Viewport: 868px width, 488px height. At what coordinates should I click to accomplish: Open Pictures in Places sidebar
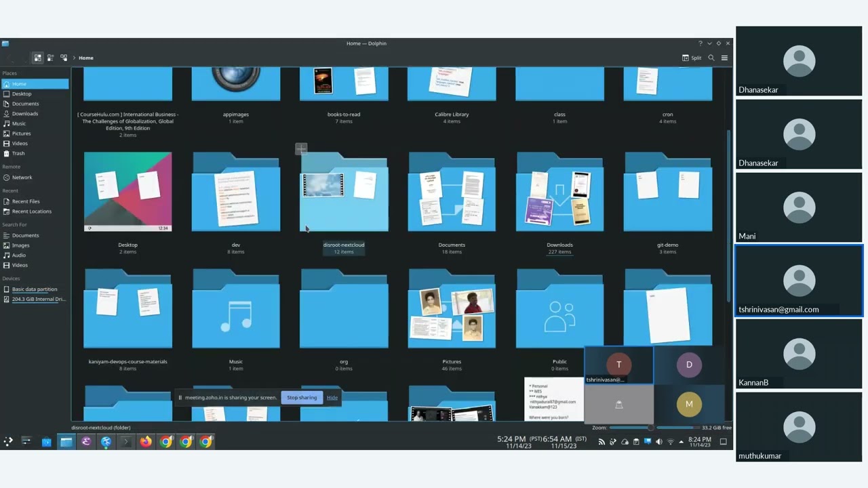(35, 134)
